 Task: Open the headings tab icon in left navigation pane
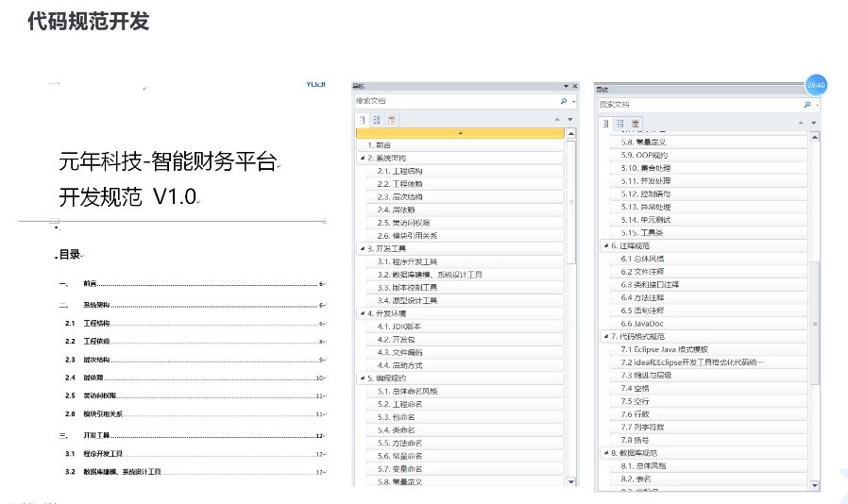click(363, 120)
